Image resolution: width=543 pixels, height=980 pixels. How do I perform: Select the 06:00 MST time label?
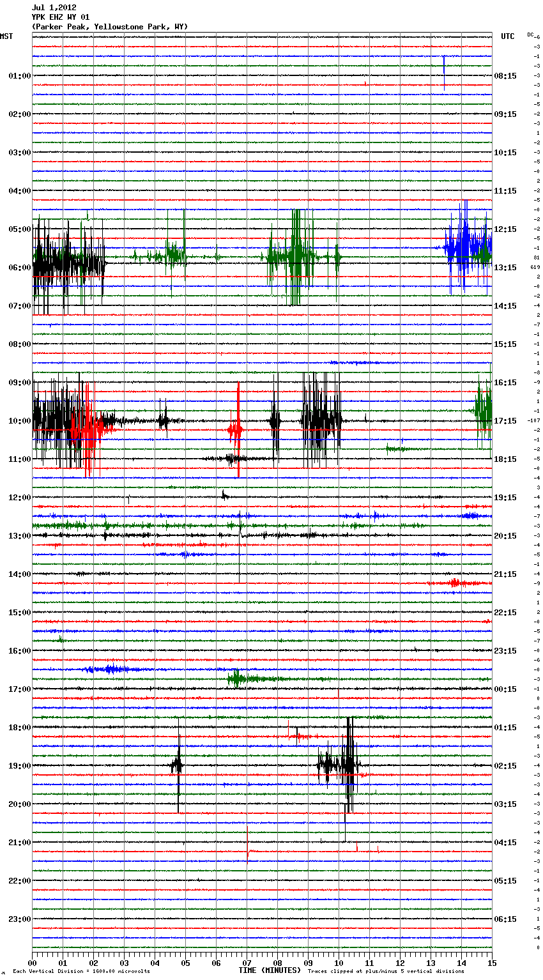[19, 268]
